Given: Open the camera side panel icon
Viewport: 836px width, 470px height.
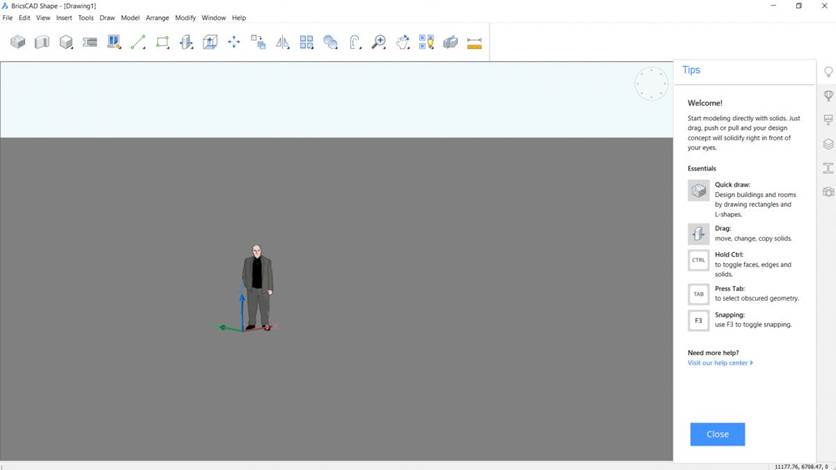Looking at the screenshot, I should (828, 192).
